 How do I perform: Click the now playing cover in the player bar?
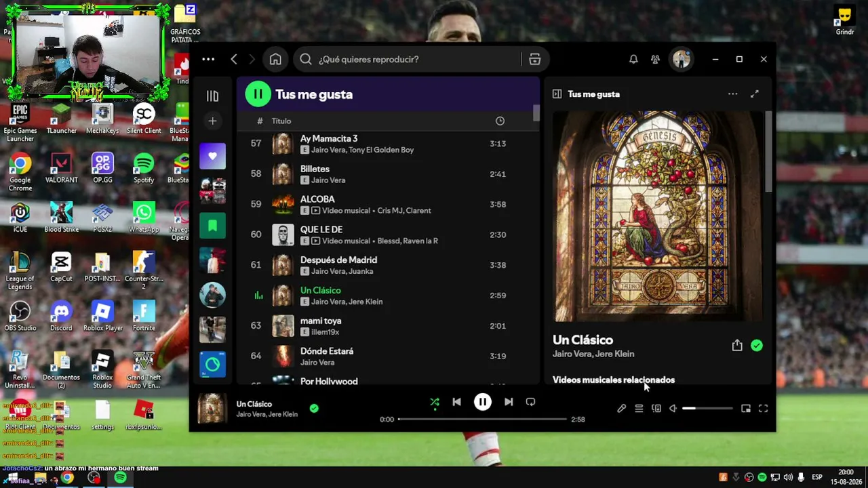212,409
